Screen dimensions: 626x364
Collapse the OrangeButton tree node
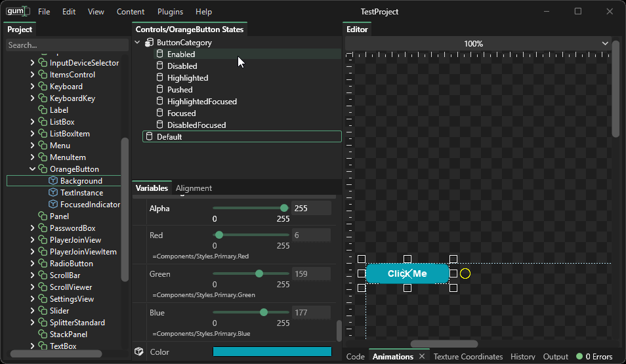point(33,169)
